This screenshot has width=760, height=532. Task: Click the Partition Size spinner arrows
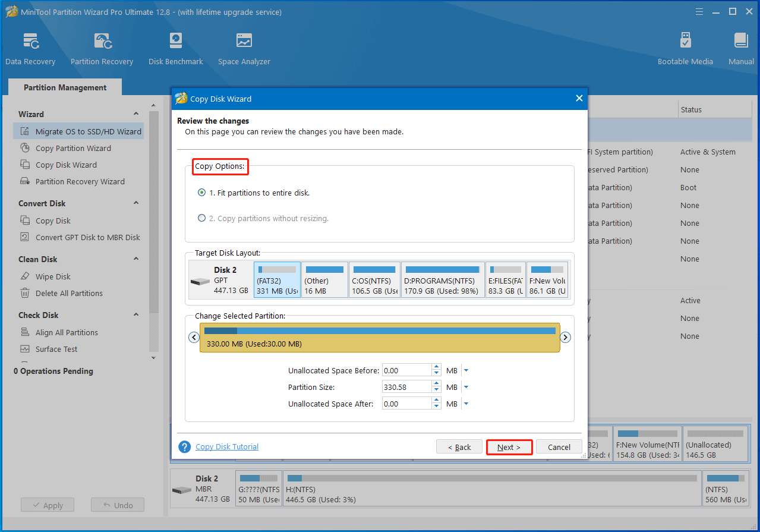(437, 387)
